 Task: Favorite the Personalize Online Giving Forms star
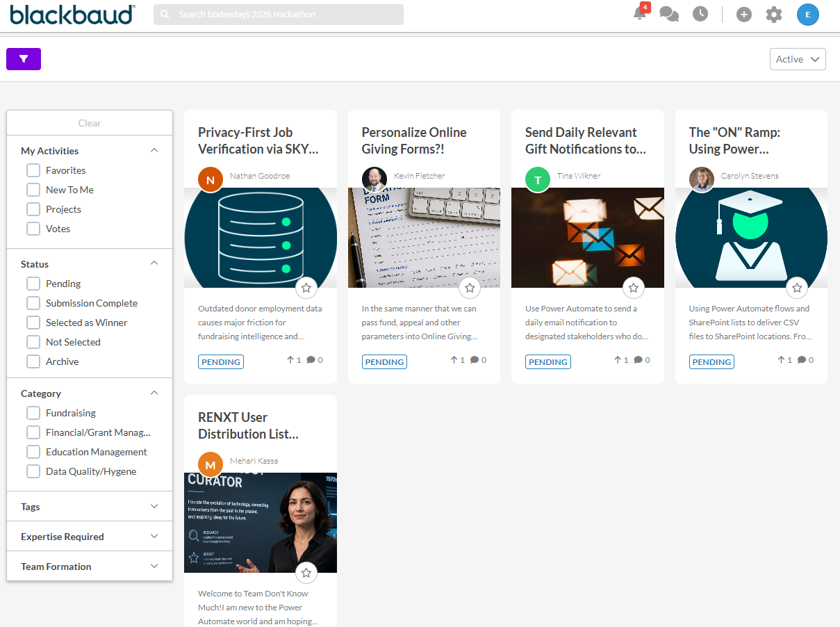pos(470,287)
